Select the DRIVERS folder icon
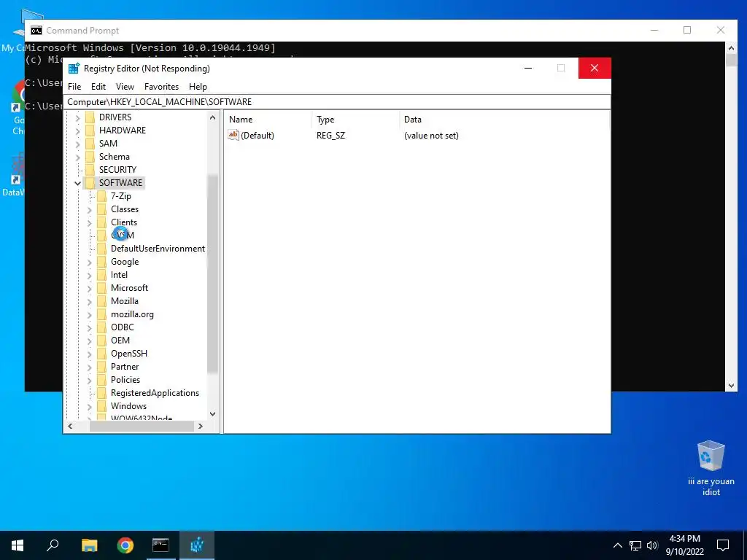Image resolution: width=747 pixels, height=560 pixels. pos(90,117)
